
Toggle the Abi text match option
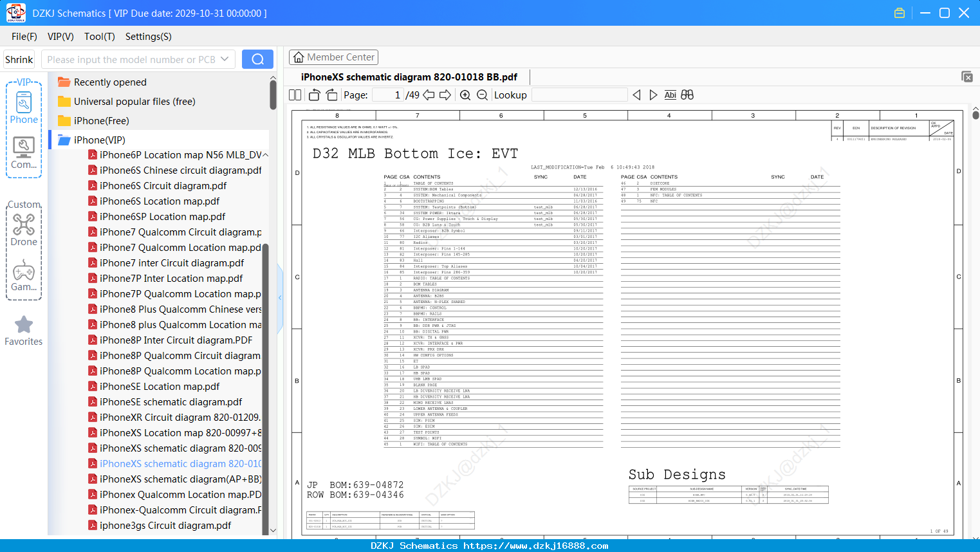tap(670, 95)
